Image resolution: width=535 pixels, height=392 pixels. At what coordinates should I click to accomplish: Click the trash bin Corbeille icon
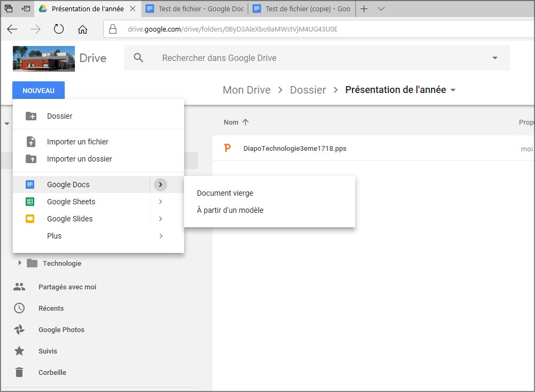pos(19,372)
